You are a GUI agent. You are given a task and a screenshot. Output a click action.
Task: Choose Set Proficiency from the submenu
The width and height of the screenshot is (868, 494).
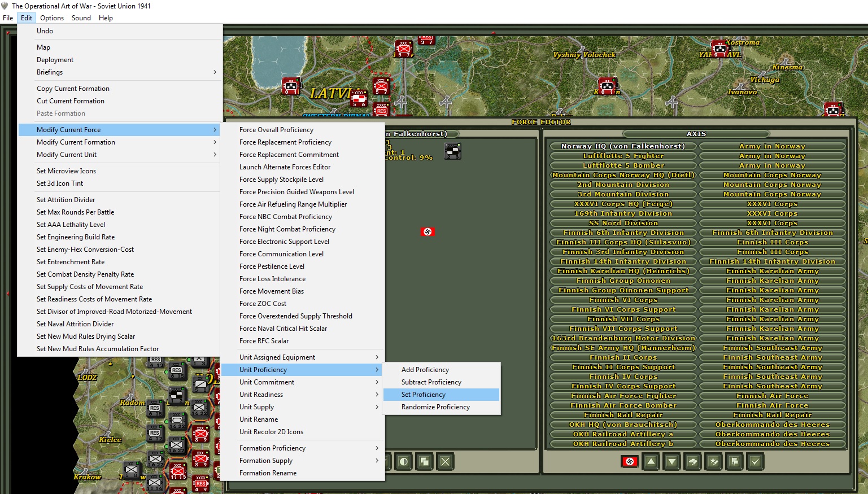pos(441,395)
